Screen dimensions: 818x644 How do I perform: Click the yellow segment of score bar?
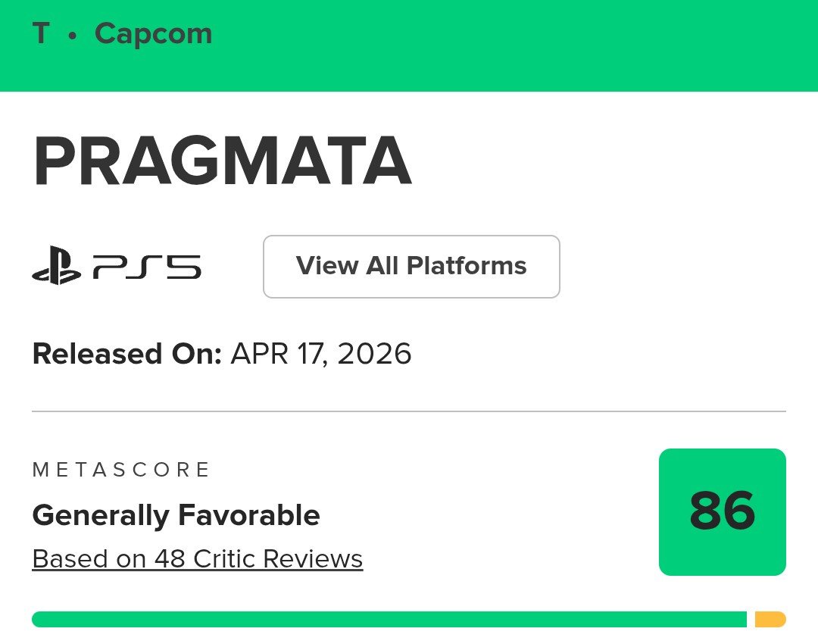pos(770,620)
